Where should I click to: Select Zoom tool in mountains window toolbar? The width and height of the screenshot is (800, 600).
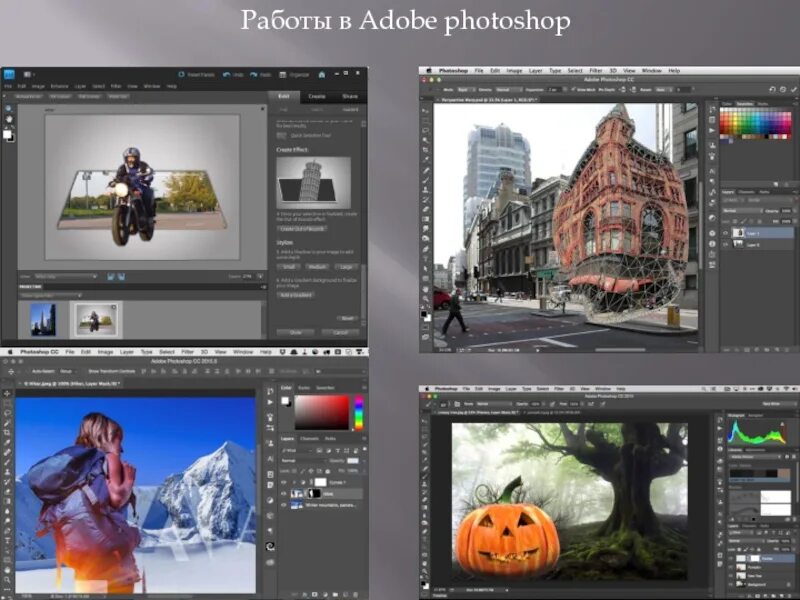[x=7, y=580]
